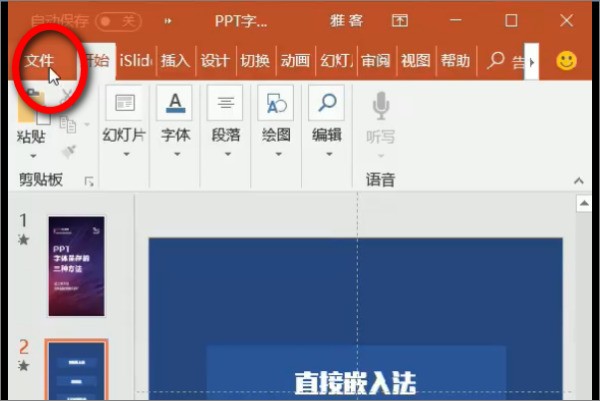Click the ribbon display options icon
Viewport: 600px width, 401px height.
400,21
